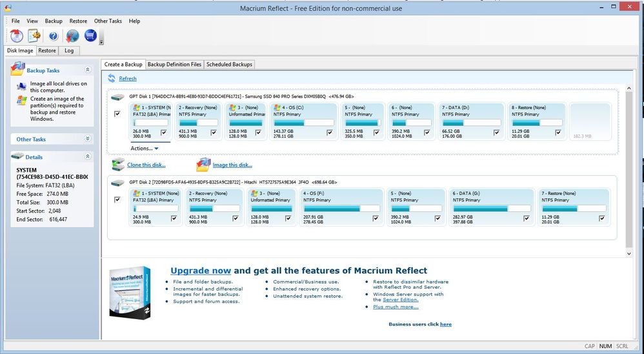Image resolution: width=644 pixels, height=354 pixels.
Task: Open the backup defaults settings toolbar icon
Action: coord(34,36)
